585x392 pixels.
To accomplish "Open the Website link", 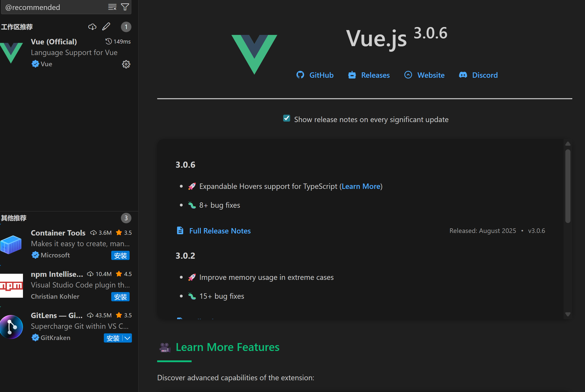I will tap(424, 75).
